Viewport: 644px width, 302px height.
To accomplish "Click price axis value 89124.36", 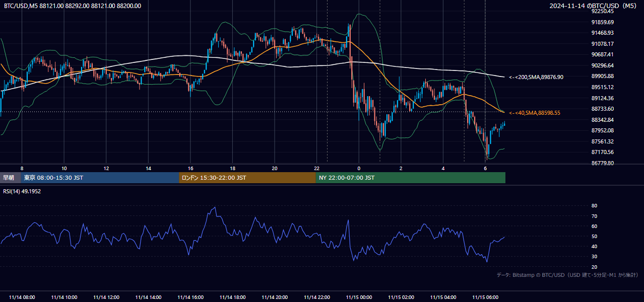I will pyautogui.click(x=603, y=98).
